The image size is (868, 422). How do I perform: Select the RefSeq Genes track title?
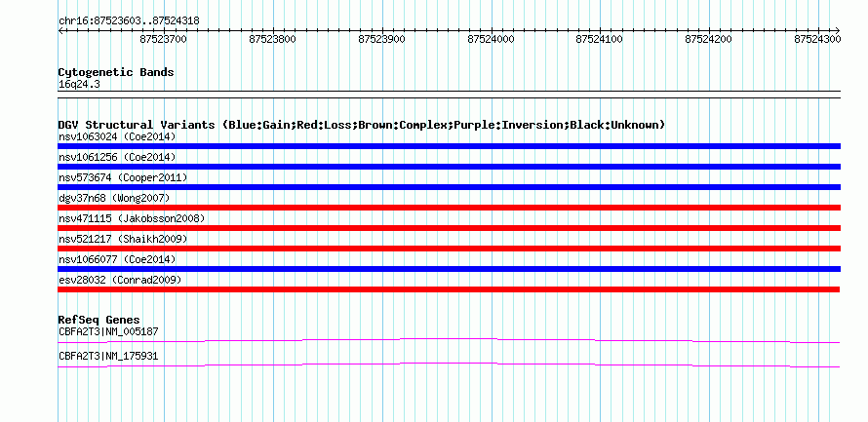click(x=99, y=321)
